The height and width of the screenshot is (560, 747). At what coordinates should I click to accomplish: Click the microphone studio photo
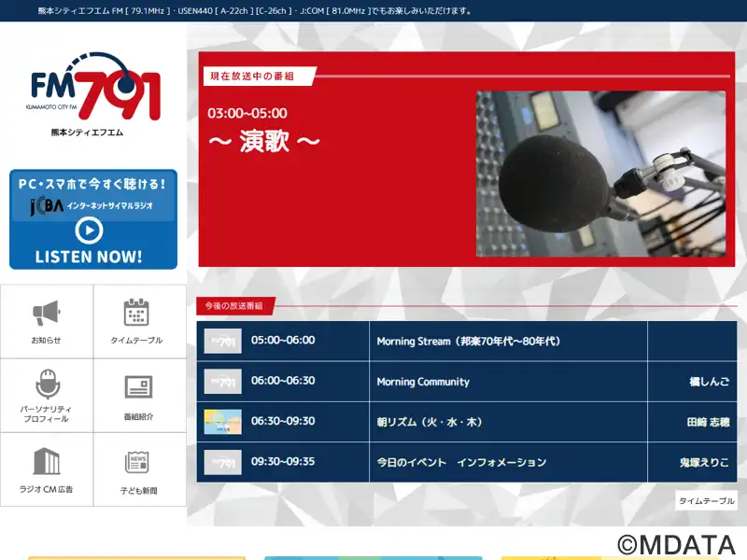(x=601, y=174)
